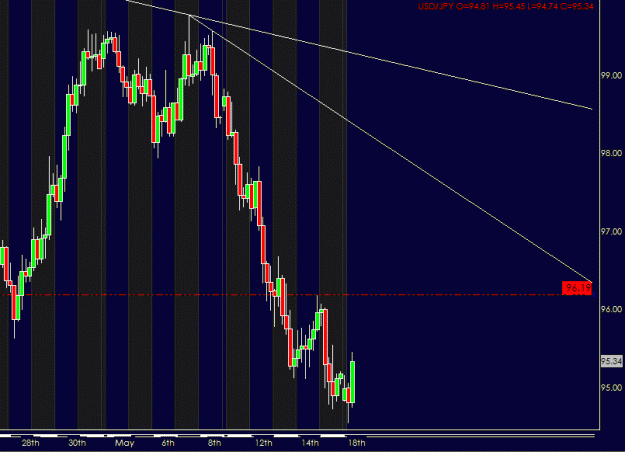Screen dimensions: 625x452
Task: Select the last green candlestick near 95.34
Action: point(353,382)
